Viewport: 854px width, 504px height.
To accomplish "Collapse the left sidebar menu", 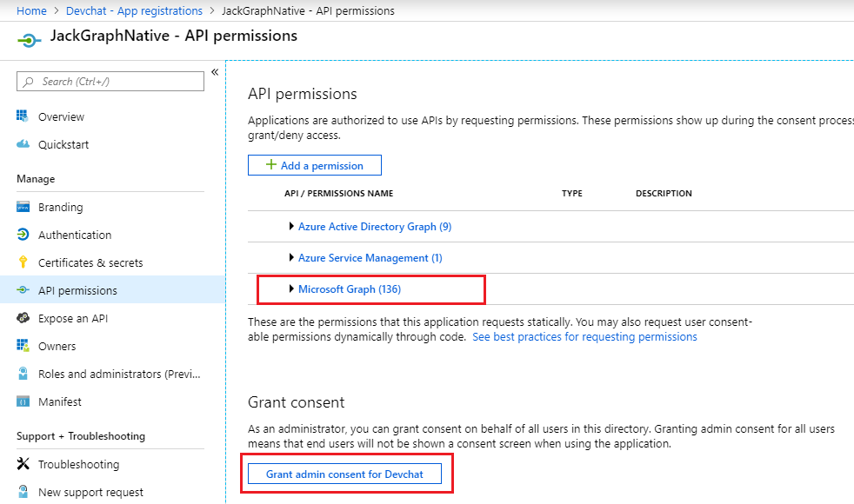I will pos(215,72).
